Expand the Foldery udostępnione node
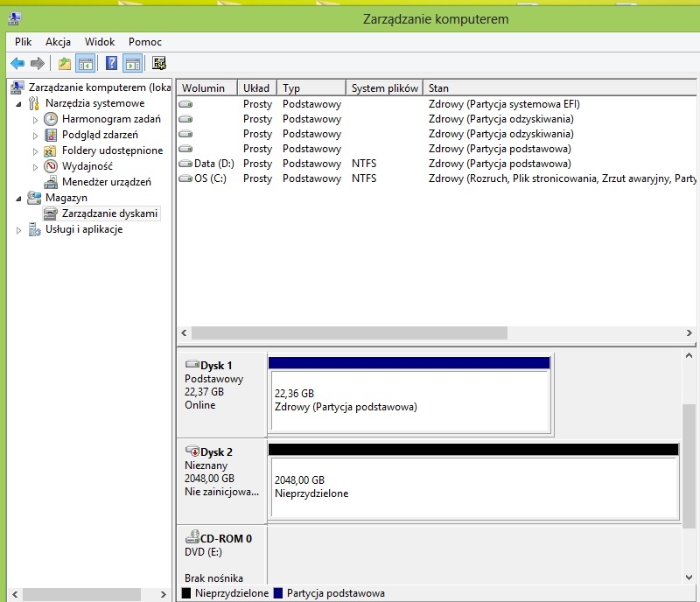 (x=35, y=151)
